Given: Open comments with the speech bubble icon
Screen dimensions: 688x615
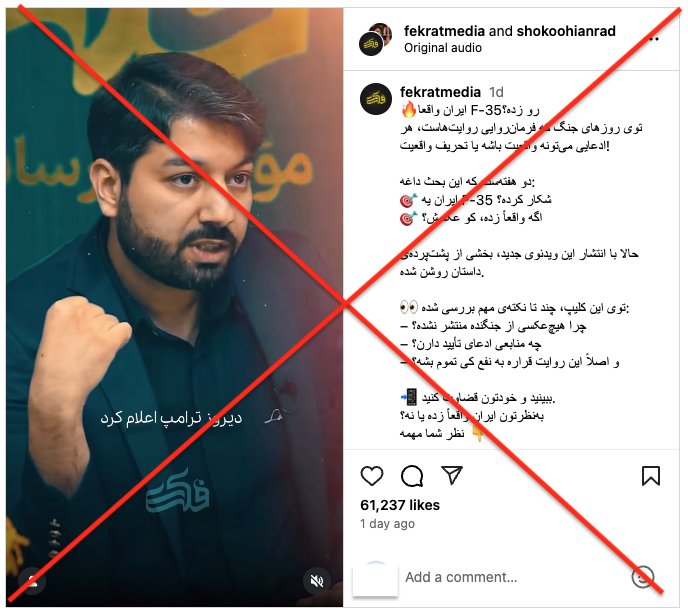Looking at the screenshot, I should pos(412,476).
